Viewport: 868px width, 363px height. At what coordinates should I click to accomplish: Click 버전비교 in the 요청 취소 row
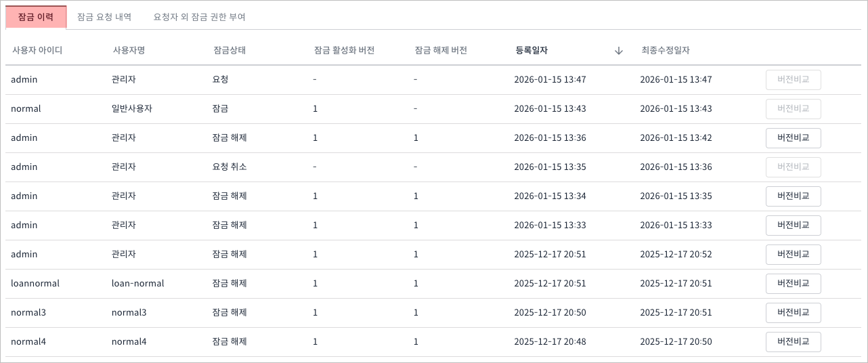[794, 167]
